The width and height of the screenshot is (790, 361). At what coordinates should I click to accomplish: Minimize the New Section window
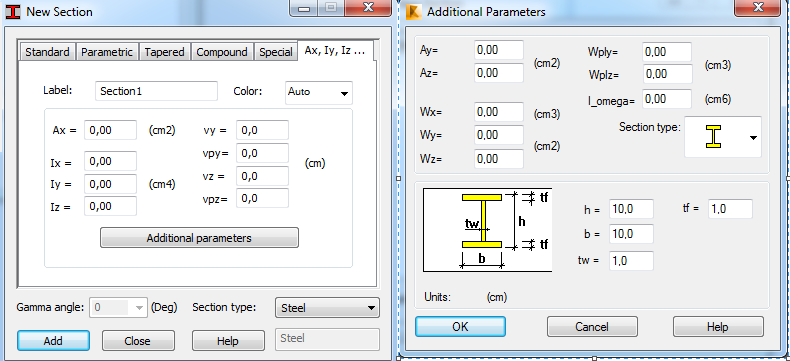pos(304,7)
